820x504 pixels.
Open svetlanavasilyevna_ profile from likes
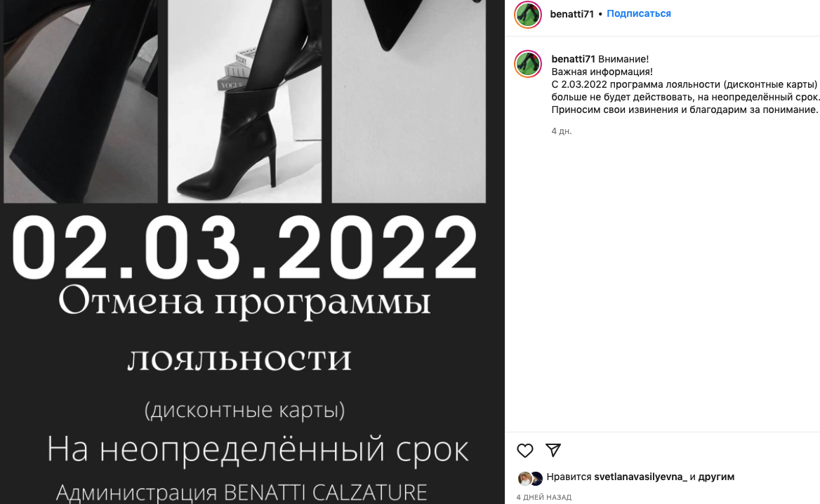click(x=640, y=477)
